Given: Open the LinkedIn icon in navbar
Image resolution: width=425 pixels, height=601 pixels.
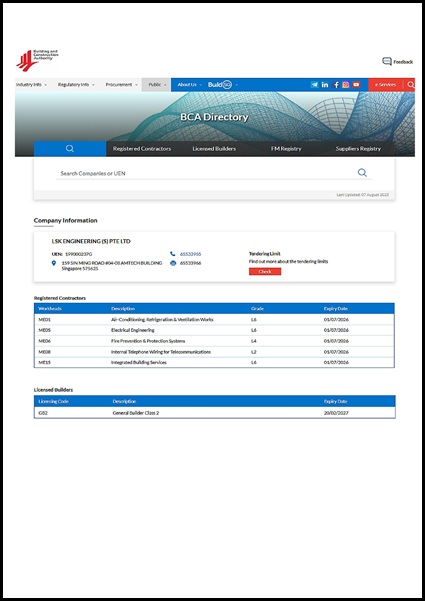Looking at the screenshot, I should [325, 85].
